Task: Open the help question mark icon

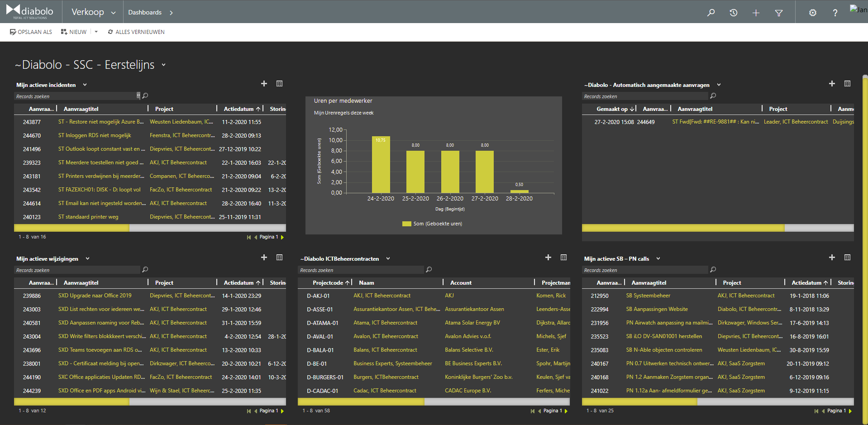Action: 835,13
